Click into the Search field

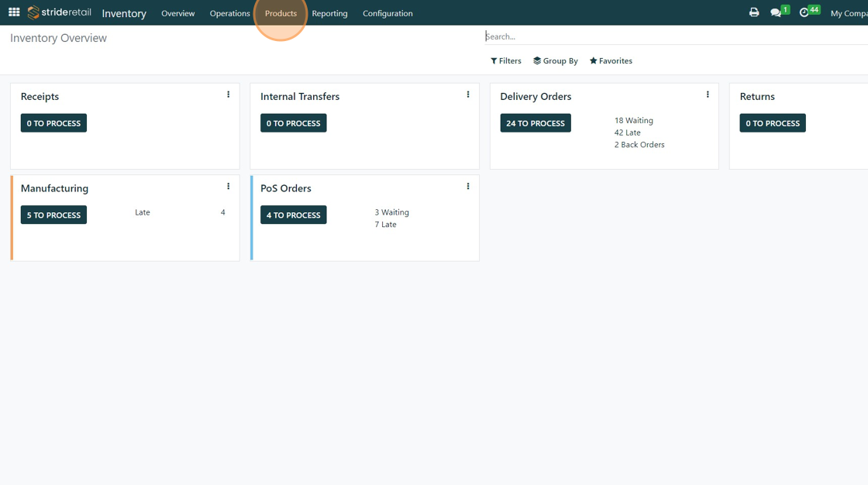click(676, 36)
